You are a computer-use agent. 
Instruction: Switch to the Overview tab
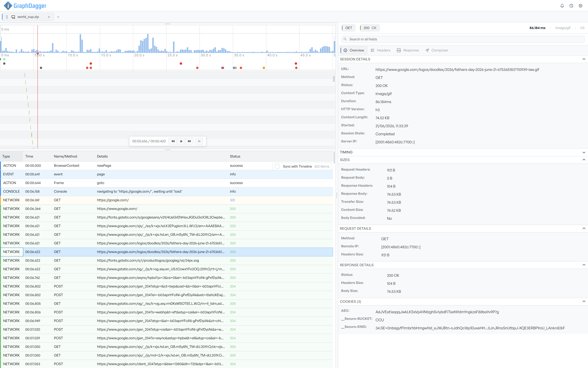pyautogui.click(x=354, y=50)
